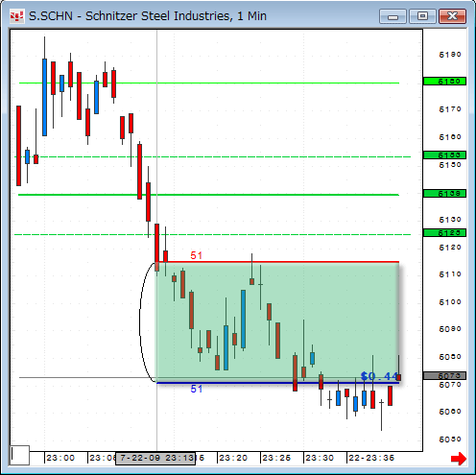Click the 5170 price scale label
Viewport: 476px width, 475px height.
click(450, 109)
